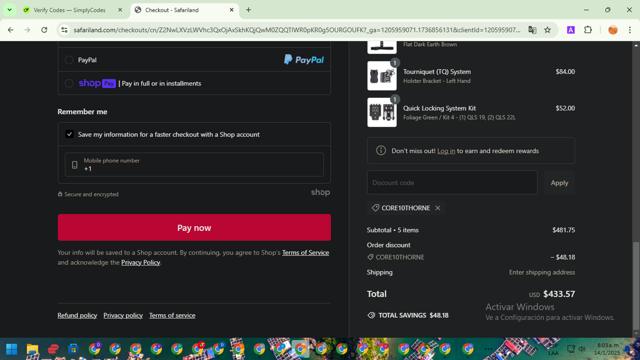Click the taskbar clock and date

[x=607, y=349]
